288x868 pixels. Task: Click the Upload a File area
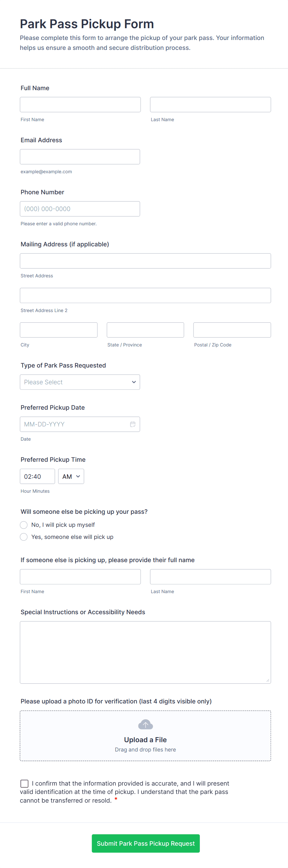click(x=146, y=740)
